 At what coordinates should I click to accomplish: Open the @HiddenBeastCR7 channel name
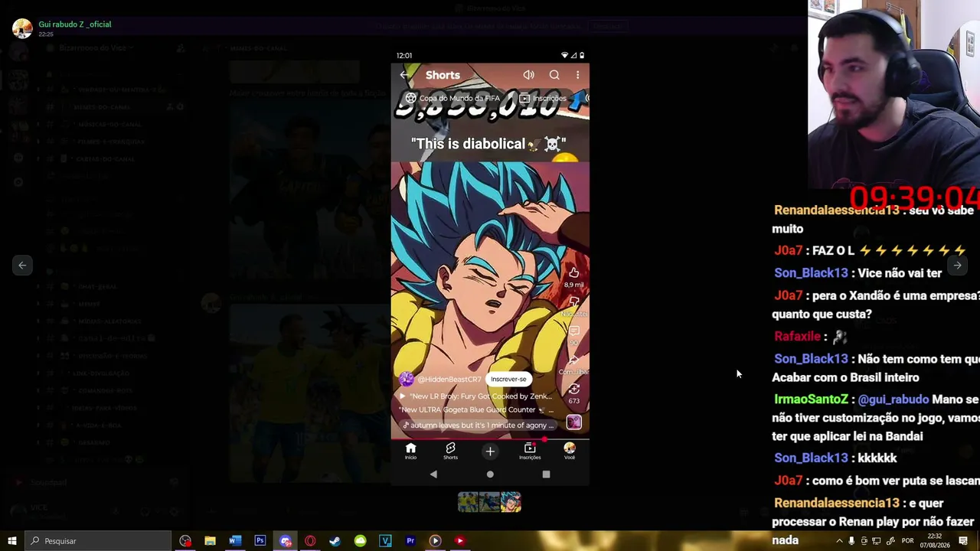tap(449, 380)
